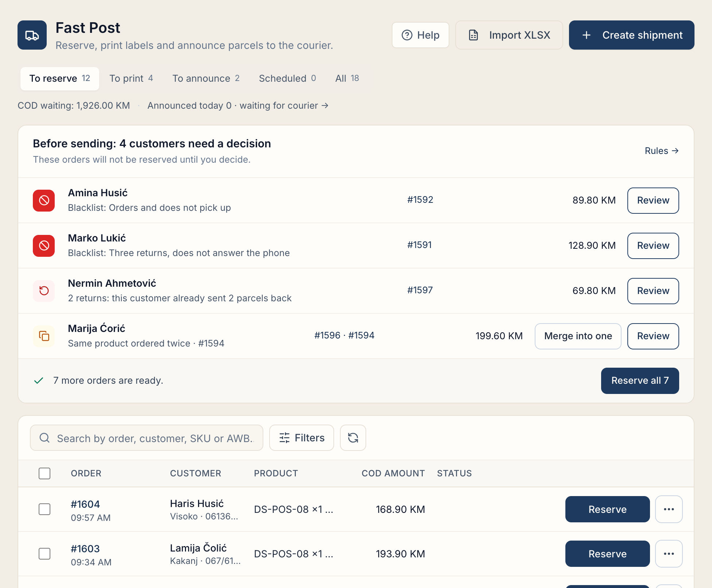Review Marija Ćorić's duplicate orders
Viewport: 712px width, 588px height.
tap(653, 336)
